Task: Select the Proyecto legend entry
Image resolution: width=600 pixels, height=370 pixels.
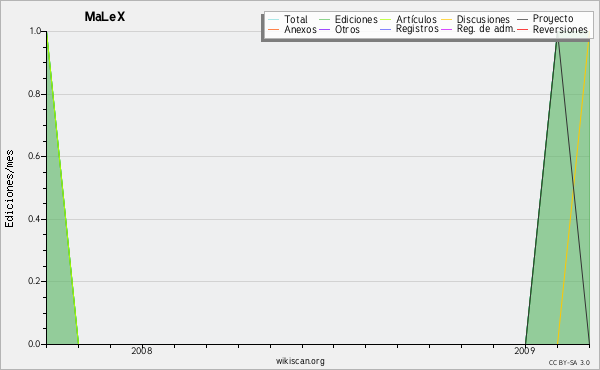Action: 553,19
